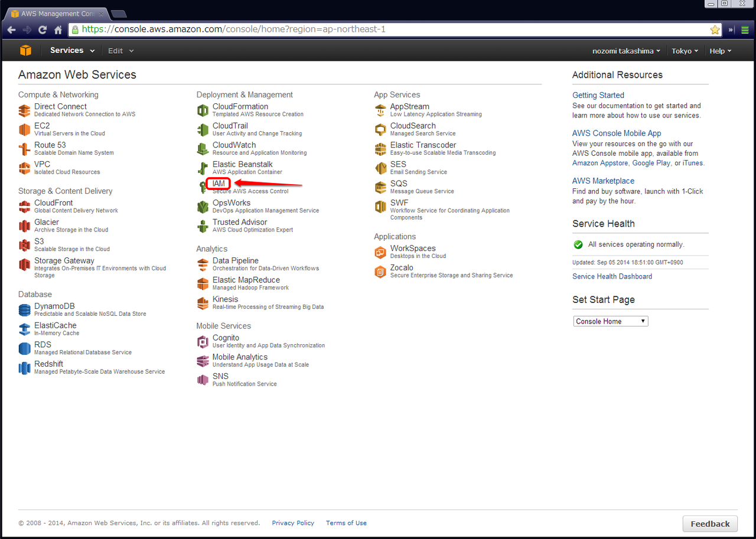Select the VPC service icon

pos(24,168)
